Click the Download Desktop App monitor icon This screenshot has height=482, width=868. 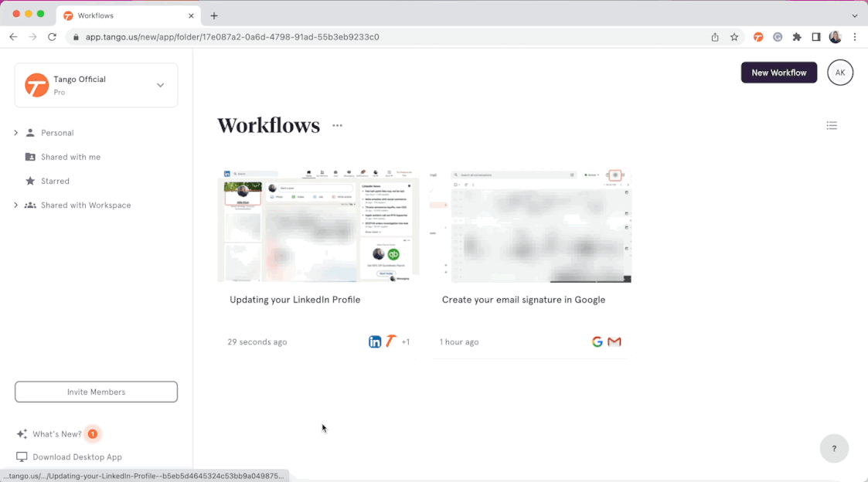click(22, 457)
